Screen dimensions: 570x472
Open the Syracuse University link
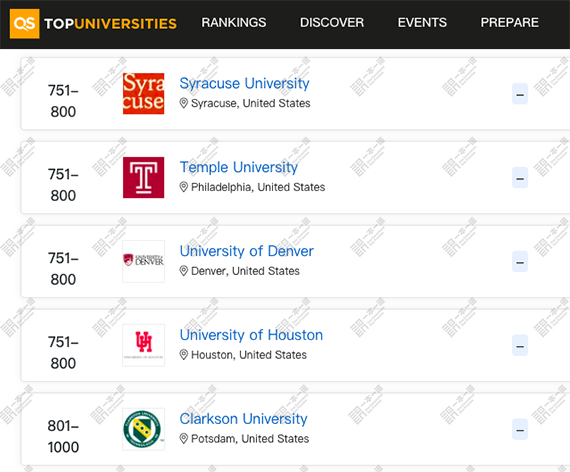244,83
